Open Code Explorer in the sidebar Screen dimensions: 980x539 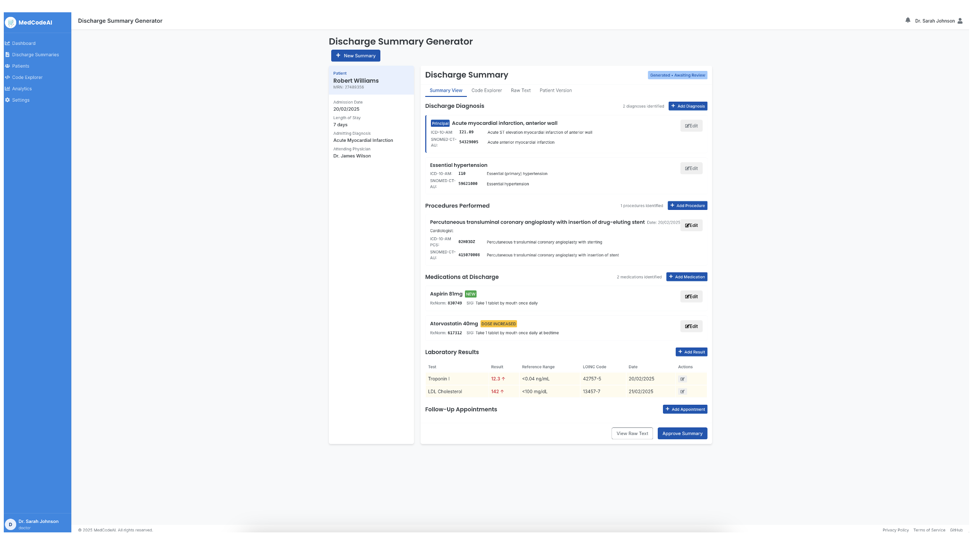coord(27,77)
